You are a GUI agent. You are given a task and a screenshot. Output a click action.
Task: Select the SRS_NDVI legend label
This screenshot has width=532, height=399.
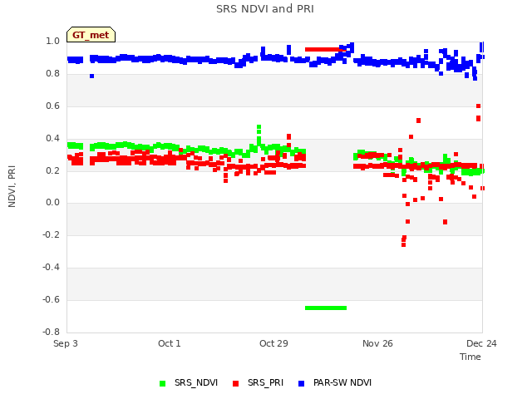coord(196,382)
